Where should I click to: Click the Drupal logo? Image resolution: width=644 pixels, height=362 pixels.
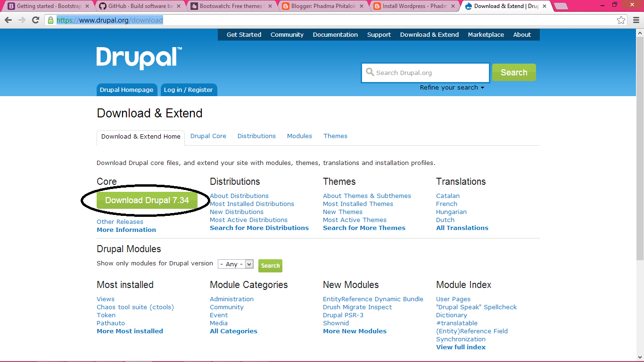(139, 58)
